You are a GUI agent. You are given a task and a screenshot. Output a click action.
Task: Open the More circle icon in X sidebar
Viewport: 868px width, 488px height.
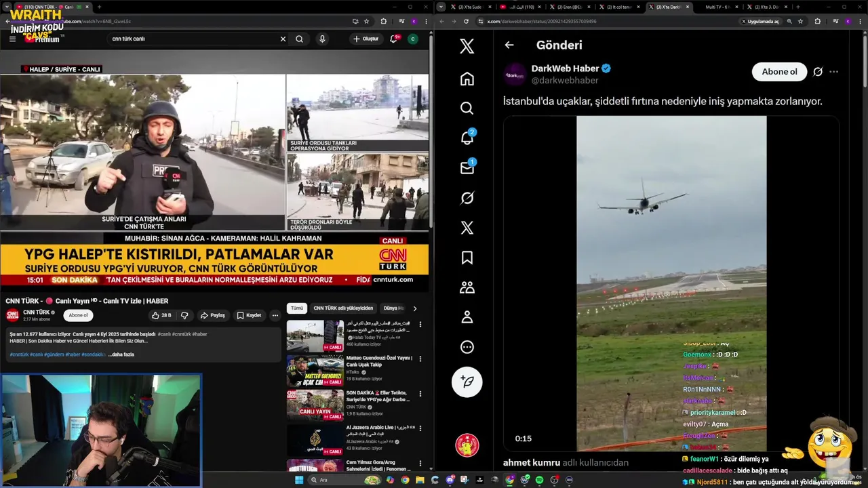467,347
